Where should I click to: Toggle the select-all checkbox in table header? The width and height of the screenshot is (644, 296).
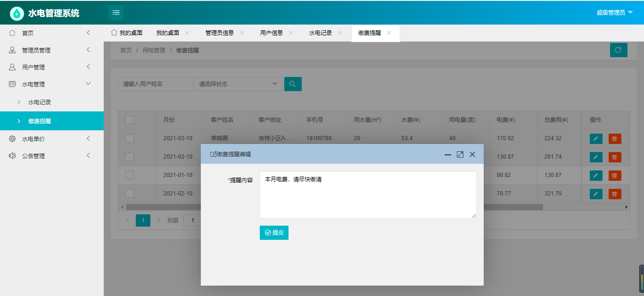click(x=130, y=120)
